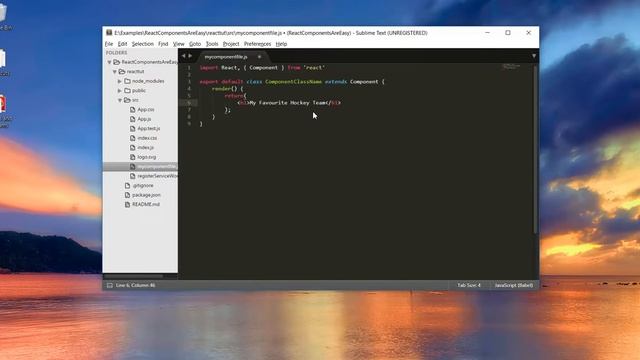Click file icon beside App.js
Viewport: 640px width, 360px height.
pos(133,119)
